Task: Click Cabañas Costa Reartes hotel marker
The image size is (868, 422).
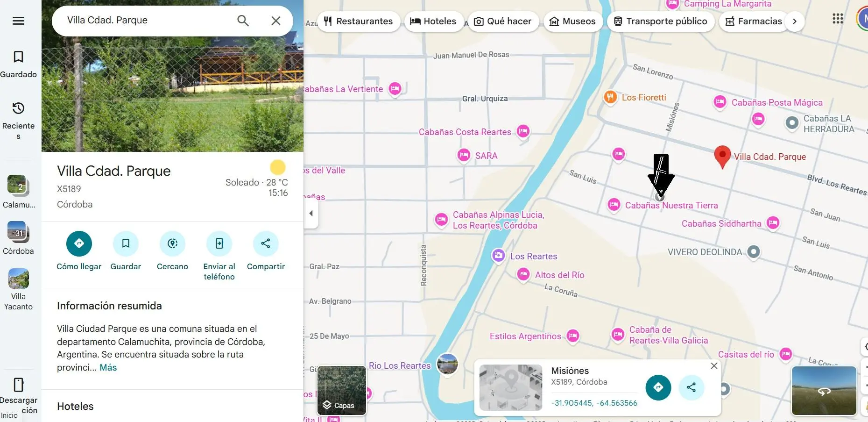Action: (x=523, y=131)
